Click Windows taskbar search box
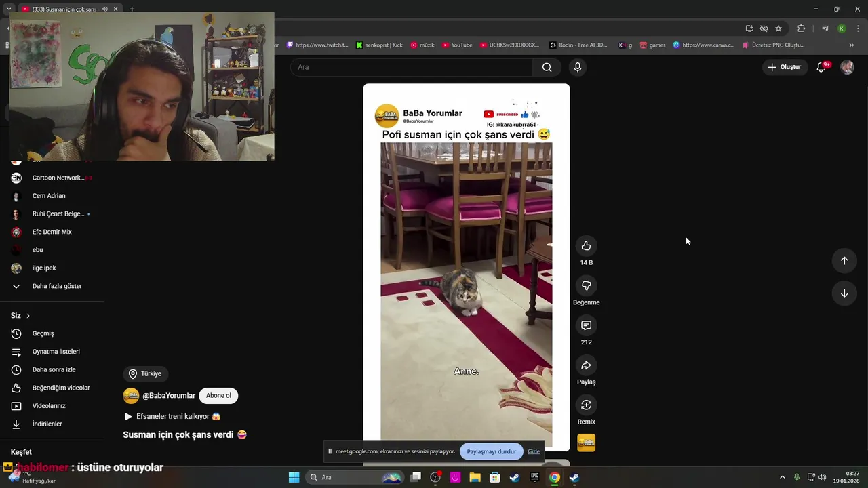 (355, 477)
